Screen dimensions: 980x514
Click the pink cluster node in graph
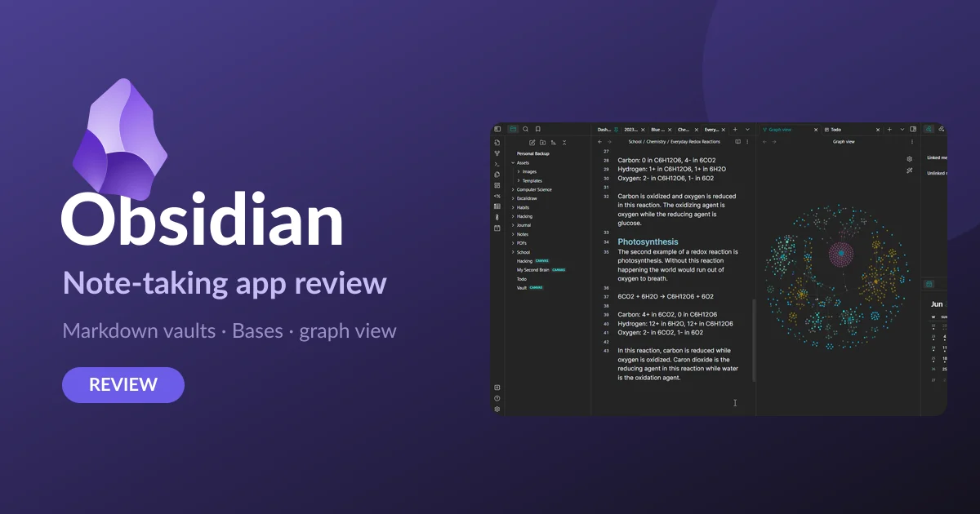[840, 253]
